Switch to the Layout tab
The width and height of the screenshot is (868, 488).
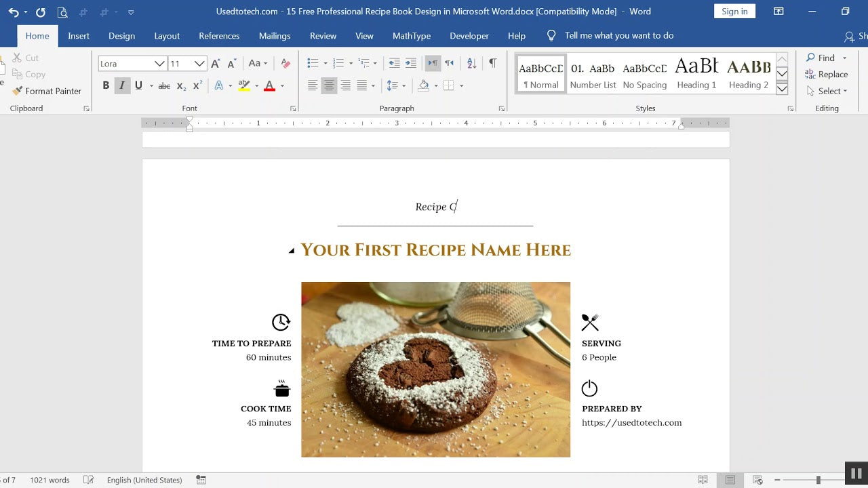coord(167,36)
